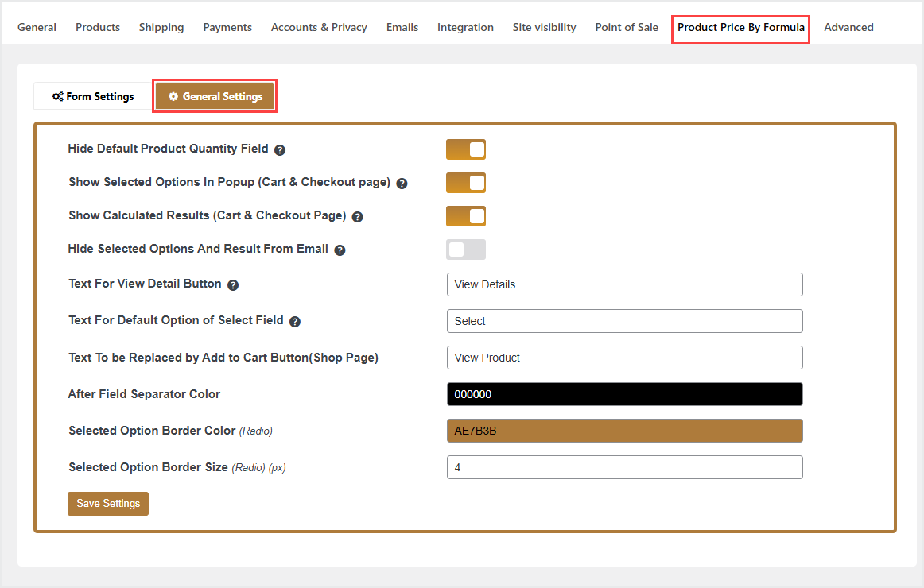This screenshot has width=924, height=588.
Task: Click help icon for Default Option of Select Field
Action: coord(295,322)
